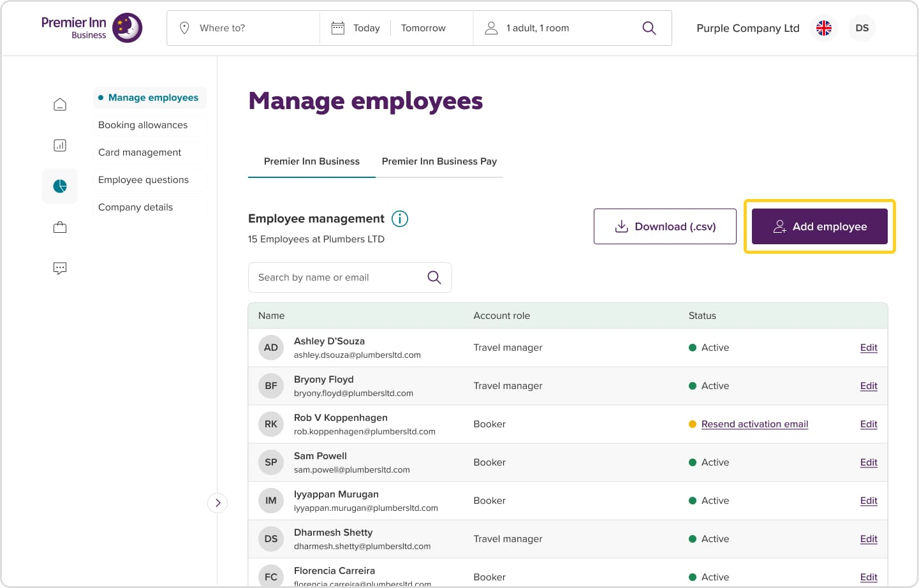Viewport: 919px width, 588px height.
Task: Click the location pin icon
Action: click(184, 28)
